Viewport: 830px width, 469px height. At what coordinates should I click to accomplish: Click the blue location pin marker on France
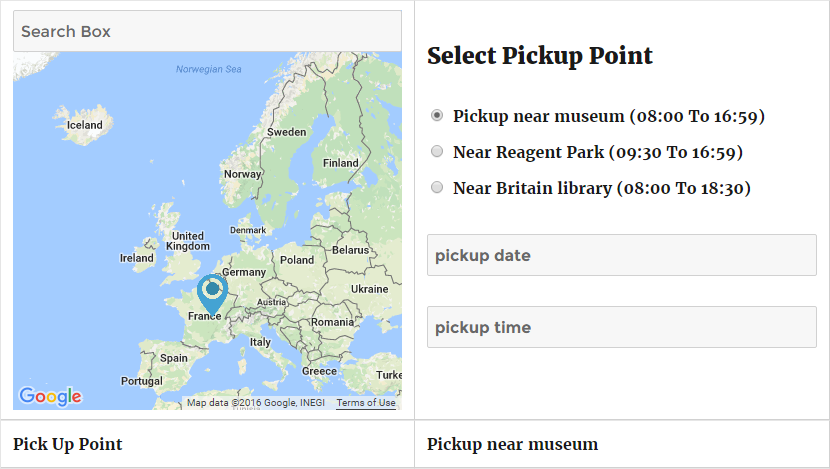point(212,295)
